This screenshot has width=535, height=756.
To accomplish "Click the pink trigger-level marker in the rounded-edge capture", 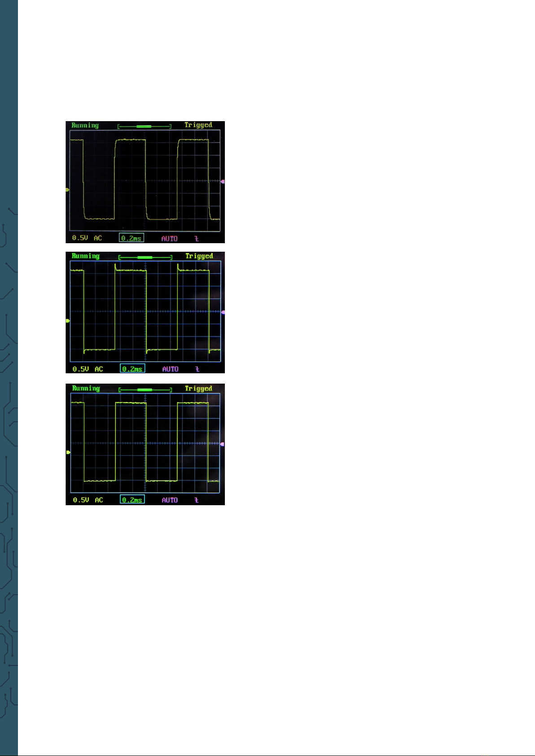I will [x=223, y=182].
